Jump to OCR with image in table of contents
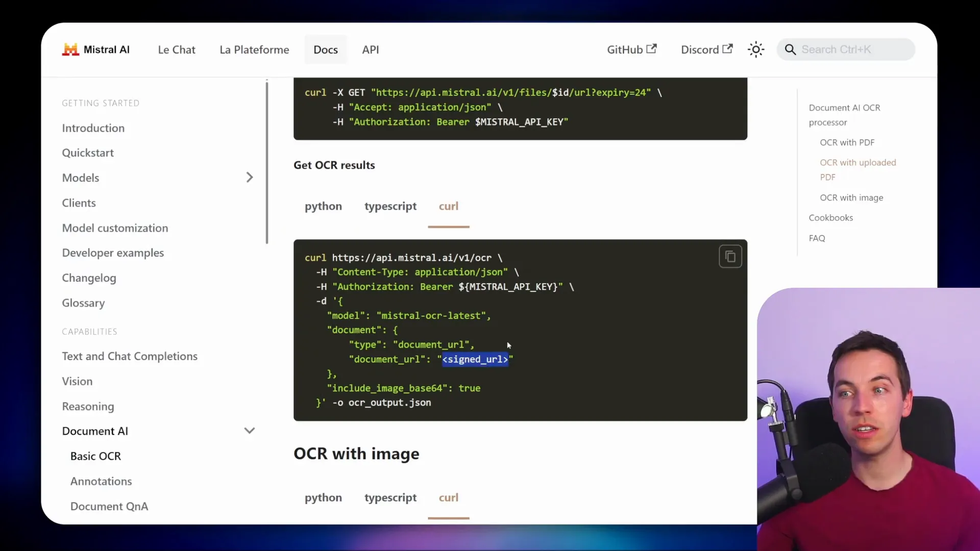This screenshot has height=551, width=980. [851, 197]
